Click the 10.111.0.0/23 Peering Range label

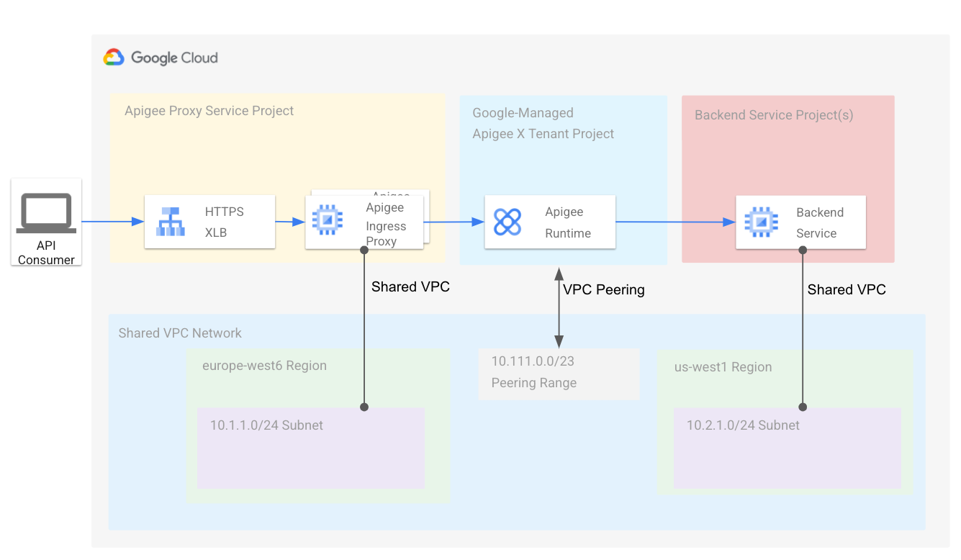pyautogui.click(x=559, y=372)
